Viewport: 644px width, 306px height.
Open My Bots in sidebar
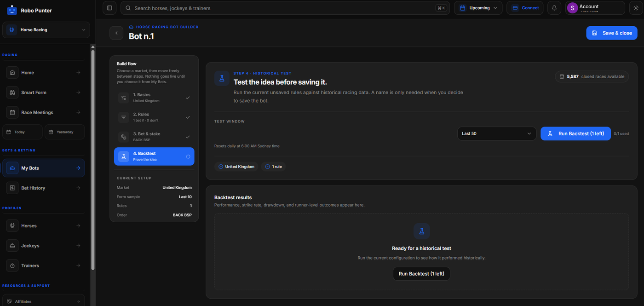point(43,168)
